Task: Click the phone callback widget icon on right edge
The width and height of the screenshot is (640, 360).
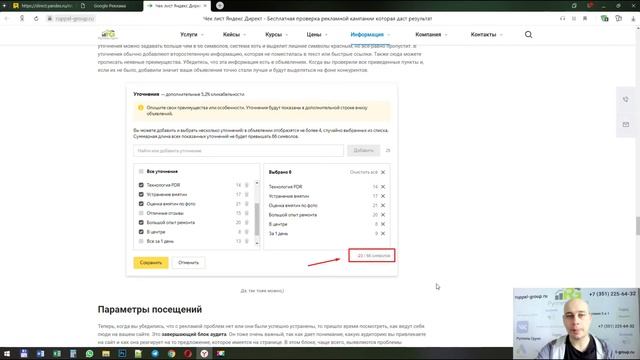Action: click(626, 99)
